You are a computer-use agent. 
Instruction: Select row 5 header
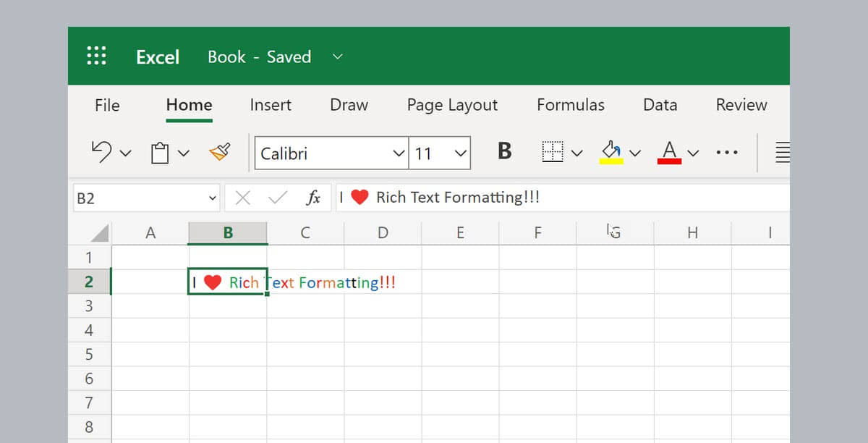(x=90, y=355)
